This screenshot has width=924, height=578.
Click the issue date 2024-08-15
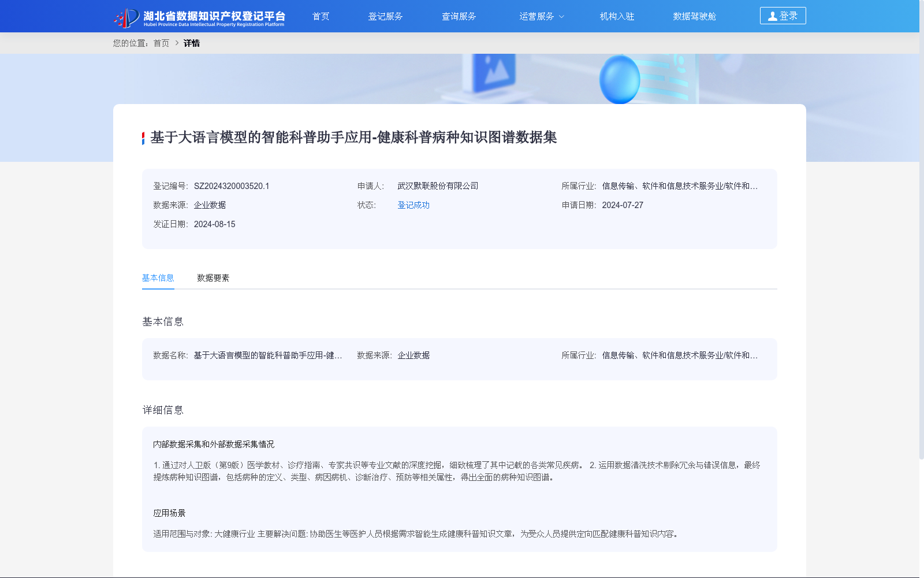pyautogui.click(x=214, y=224)
